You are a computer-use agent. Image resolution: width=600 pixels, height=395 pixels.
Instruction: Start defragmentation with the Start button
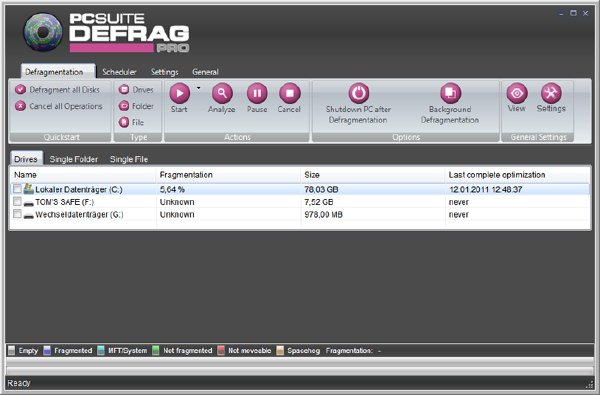[x=179, y=93]
